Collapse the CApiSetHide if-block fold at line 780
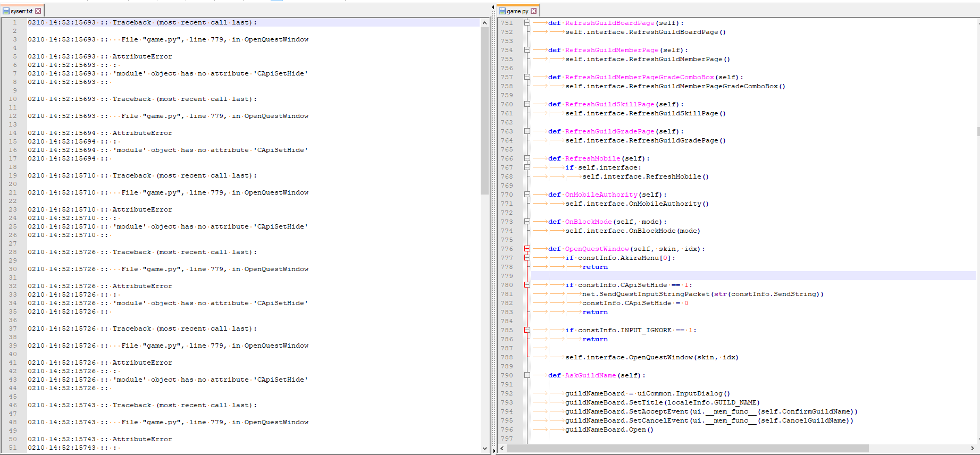Viewport: 980px width, 455px height. [x=527, y=285]
